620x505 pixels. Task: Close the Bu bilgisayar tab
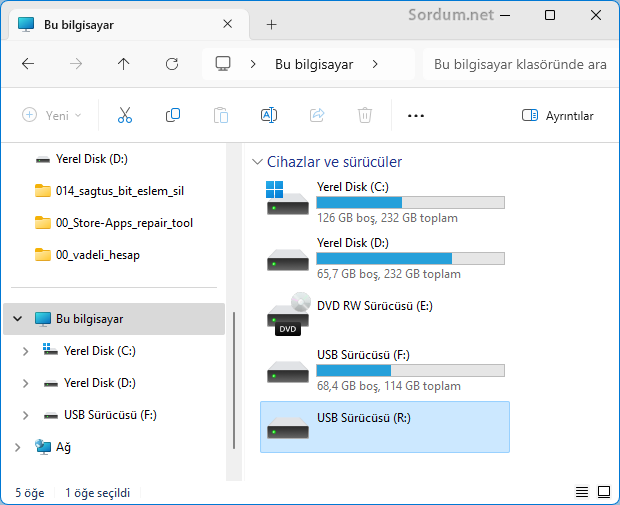tap(227, 24)
